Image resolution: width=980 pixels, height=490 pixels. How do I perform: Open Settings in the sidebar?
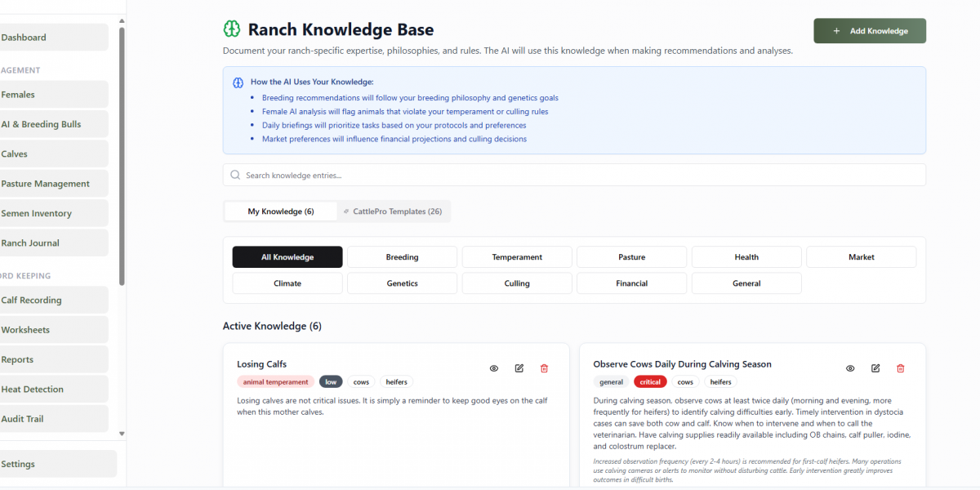click(x=18, y=464)
